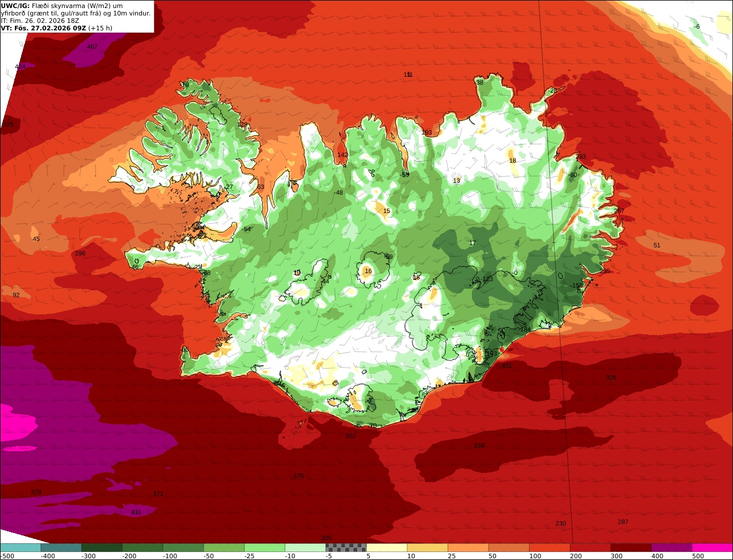This screenshot has width=733, height=560.
Task: Click the '230' value near the bottom right
Action: (561, 524)
